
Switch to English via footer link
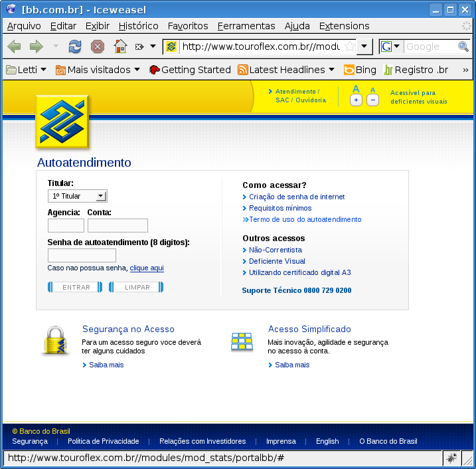click(x=327, y=441)
